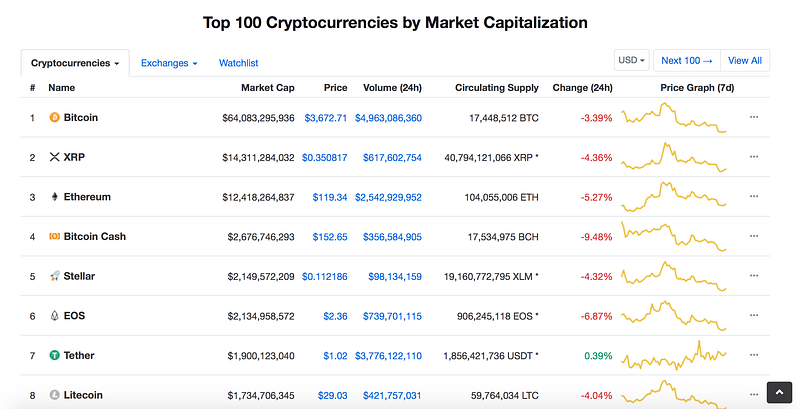Open the Exchanges dropdown
This screenshot has width=800, height=409.
[169, 63]
